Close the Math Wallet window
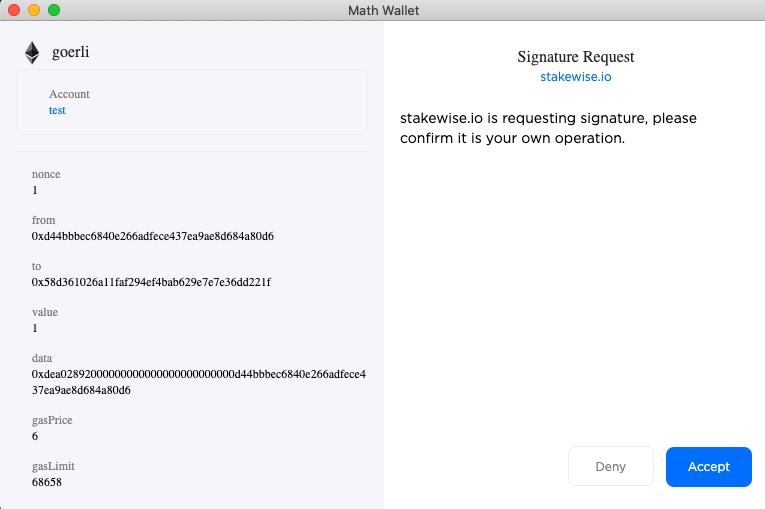The height and width of the screenshot is (509, 765). tap(14, 10)
